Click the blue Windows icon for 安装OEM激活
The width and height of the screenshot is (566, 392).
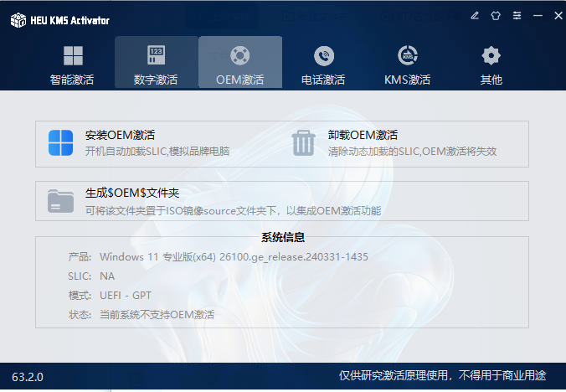point(60,143)
